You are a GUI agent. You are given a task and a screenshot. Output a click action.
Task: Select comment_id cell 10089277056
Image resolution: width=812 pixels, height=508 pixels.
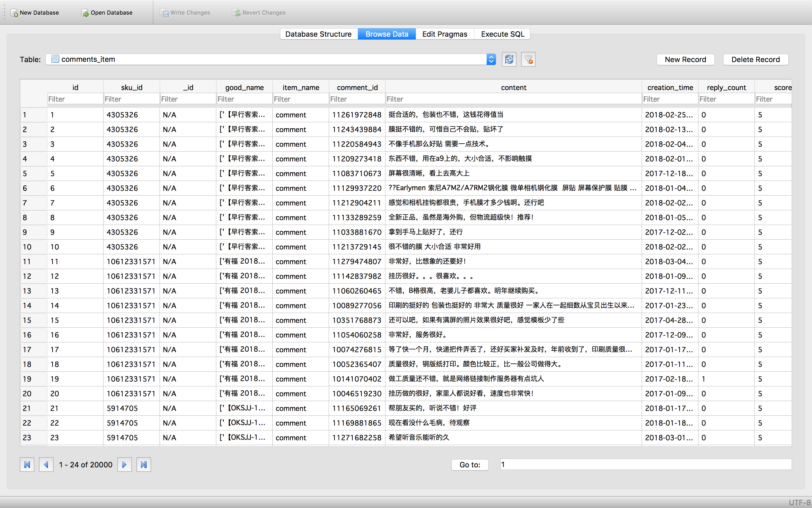[x=357, y=305]
